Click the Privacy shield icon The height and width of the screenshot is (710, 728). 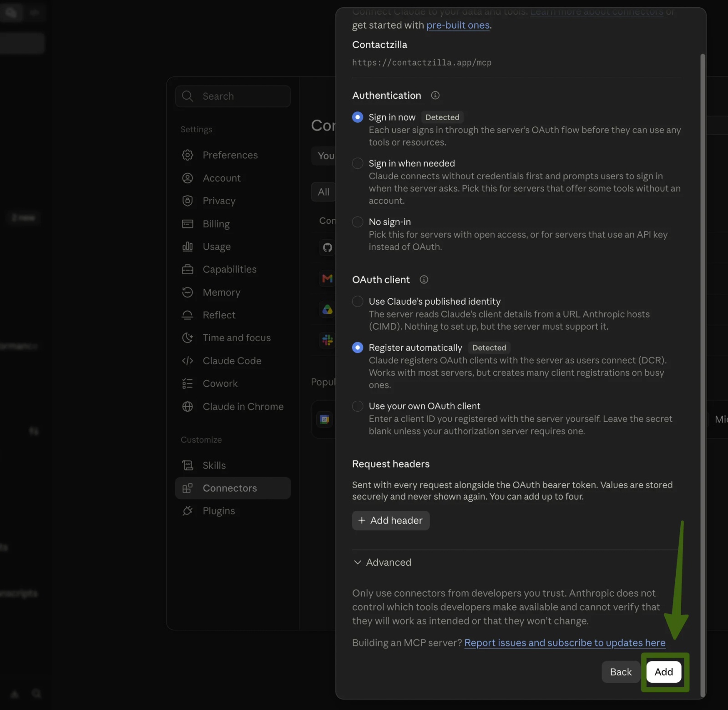click(x=187, y=201)
